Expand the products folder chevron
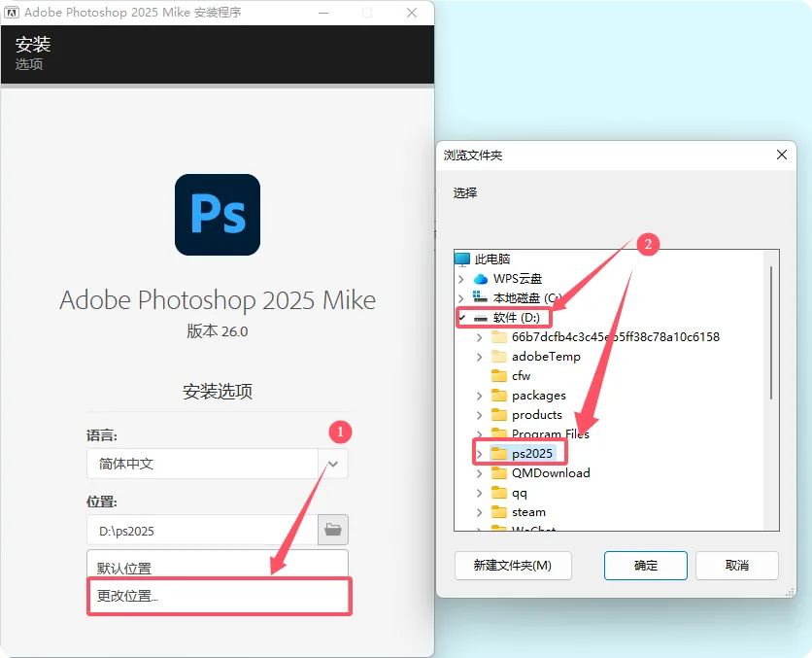The height and width of the screenshot is (658, 812). pos(480,414)
